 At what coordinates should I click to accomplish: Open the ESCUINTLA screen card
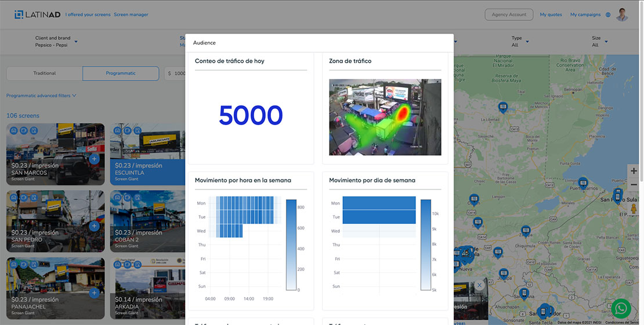click(147, 154)
